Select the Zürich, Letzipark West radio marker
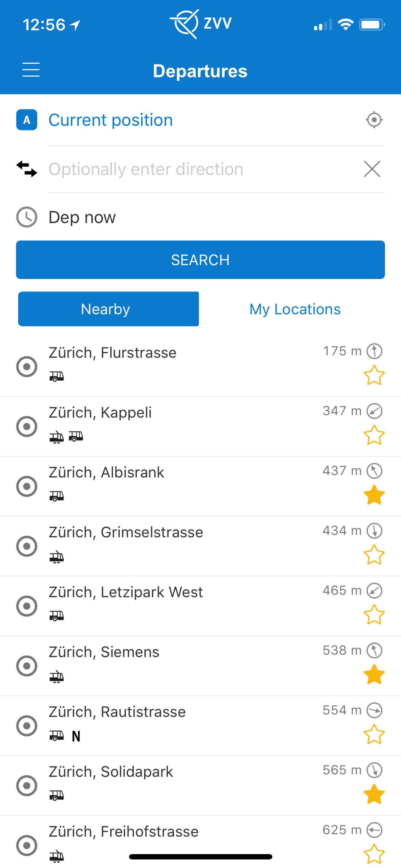Screen dimensions: 401x868 click(x=26, y=606)
